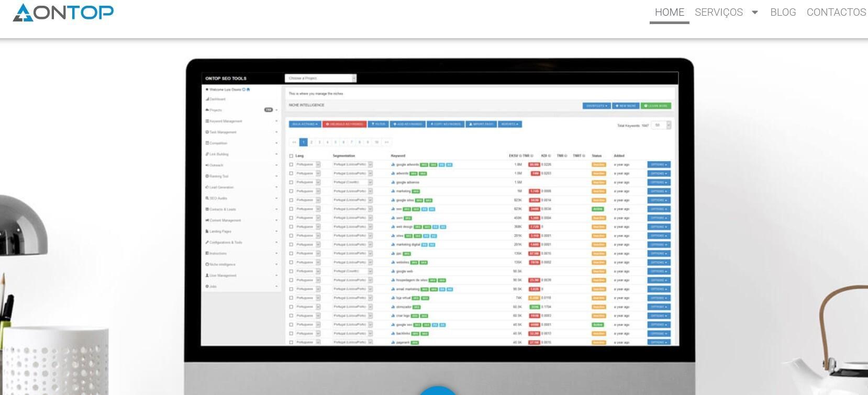Click the Configurations & Tools wrench icon
This screenshot has width=868, height=395.
click(x=207, y=242)
